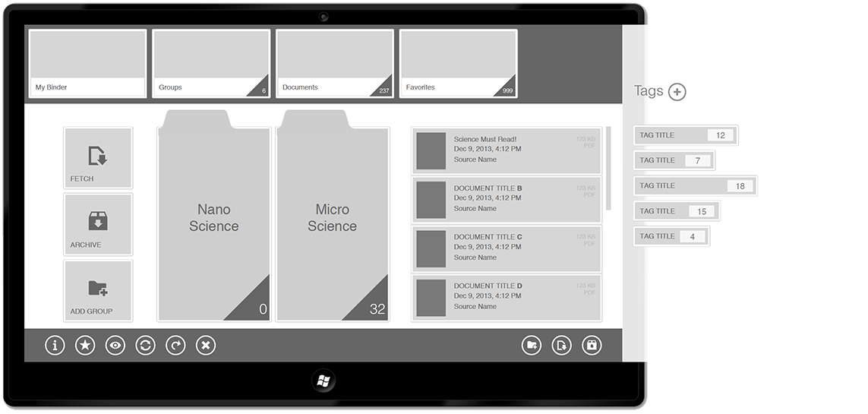The image size is (868, 414).
Task: Add a new tag with plus icon
Action: click(x=677, y=92)
